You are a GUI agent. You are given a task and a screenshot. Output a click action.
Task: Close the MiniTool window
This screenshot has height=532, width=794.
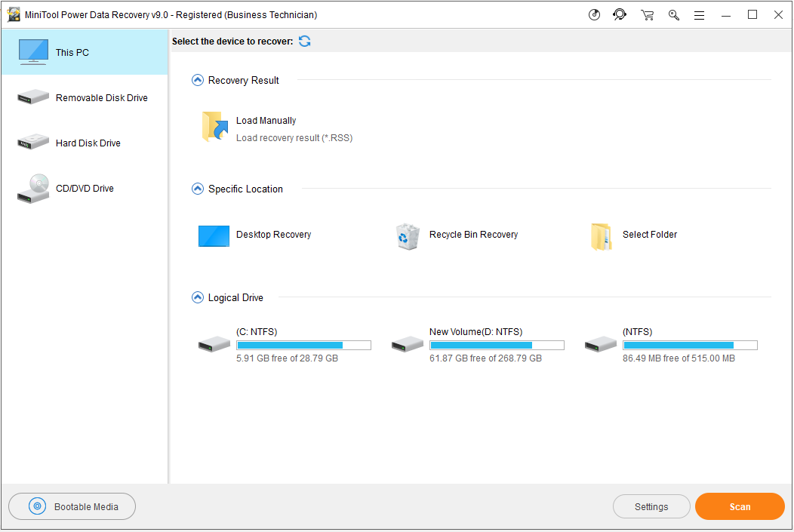pos(779,14)
